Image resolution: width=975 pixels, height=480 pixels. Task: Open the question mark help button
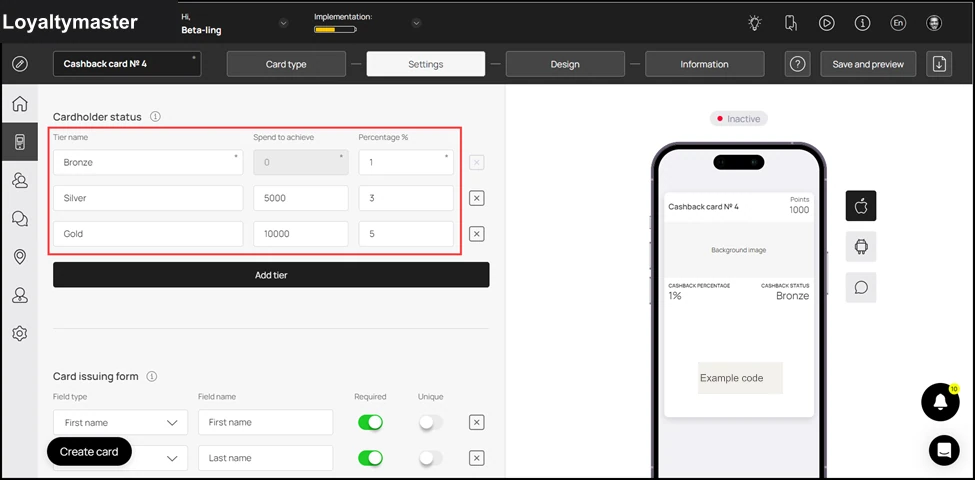(x=797, y=64)
